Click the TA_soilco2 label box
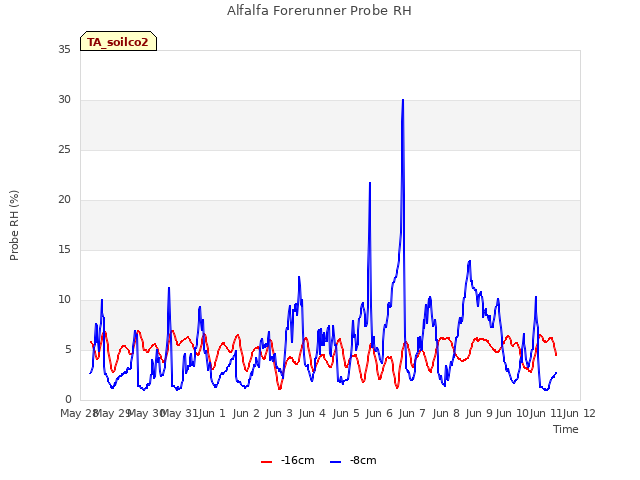640x480 pixels. pos(118,41)
